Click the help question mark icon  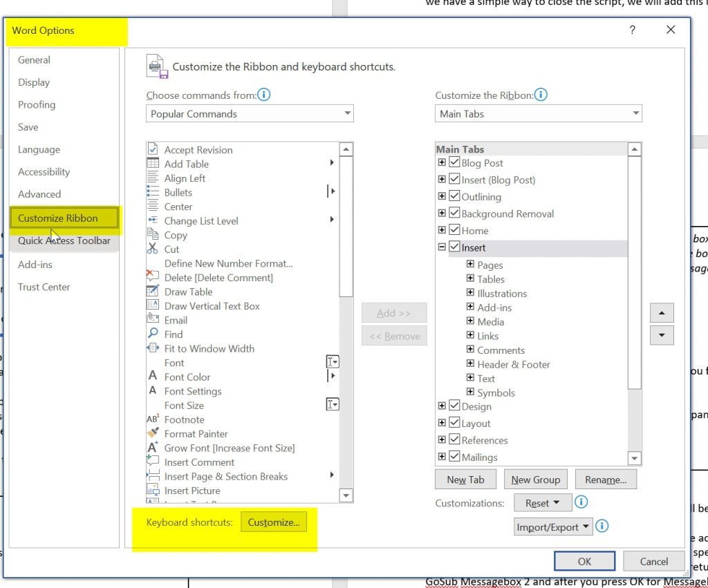(632, 30)
